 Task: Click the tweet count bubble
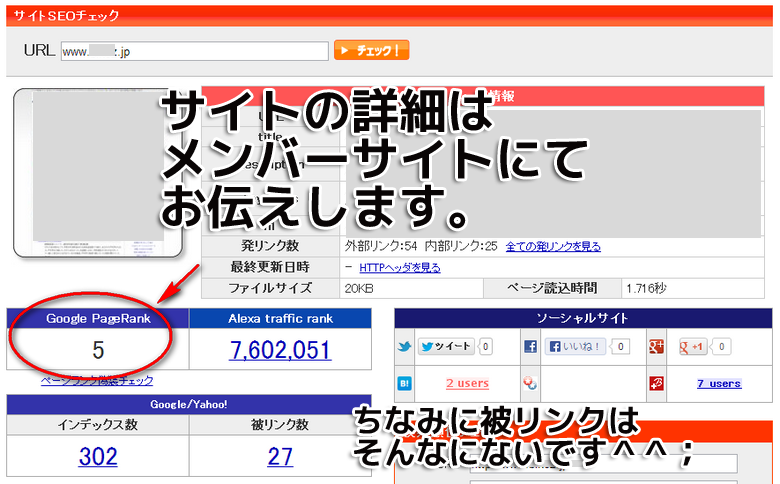tap(486, 346)
